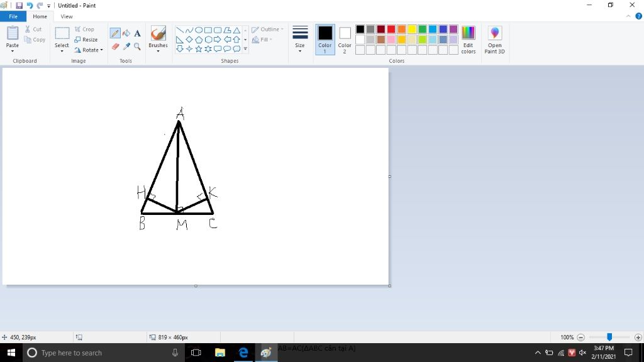This screenshot has height=362, width=644.
Task: Choose the Pentagon shape
Action: [198, 40]
